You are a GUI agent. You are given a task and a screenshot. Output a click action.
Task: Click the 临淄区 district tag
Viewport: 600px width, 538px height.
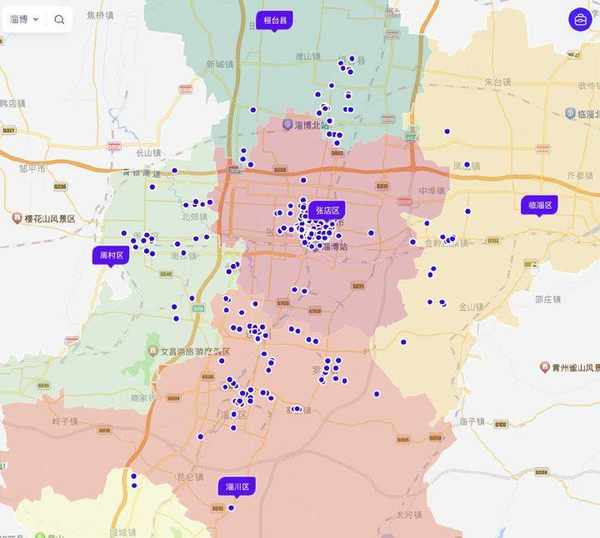[540, 205]
